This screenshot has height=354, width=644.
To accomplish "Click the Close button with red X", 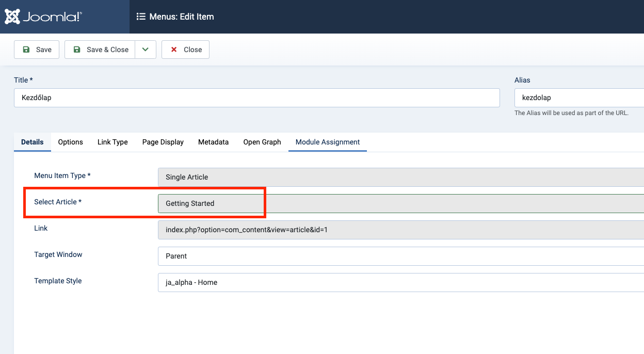I will pos(185,50).
